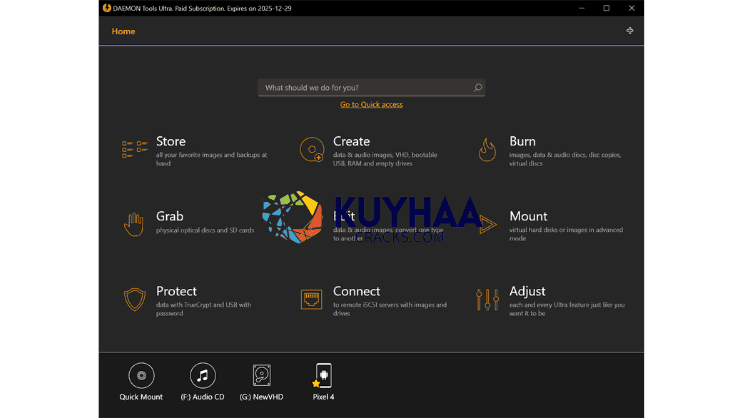The height and width of the screenshot is (418, 743).
Task: Click the Burn flame icon
Action: [487, 149]
